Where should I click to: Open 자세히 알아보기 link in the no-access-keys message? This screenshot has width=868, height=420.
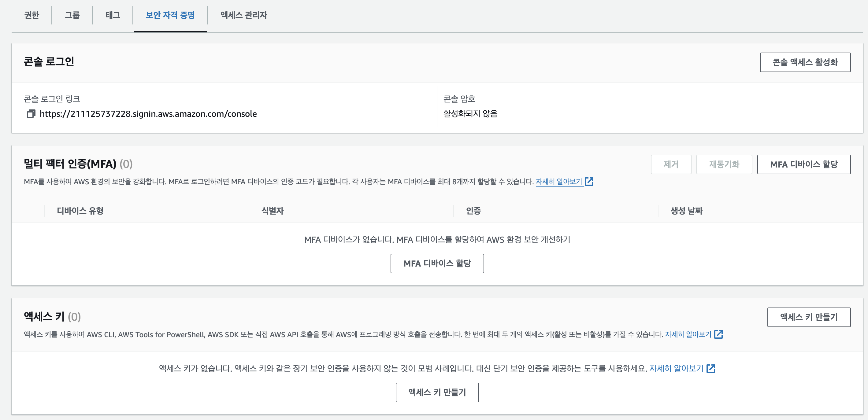pyautogui.click(x=676, y=368)
